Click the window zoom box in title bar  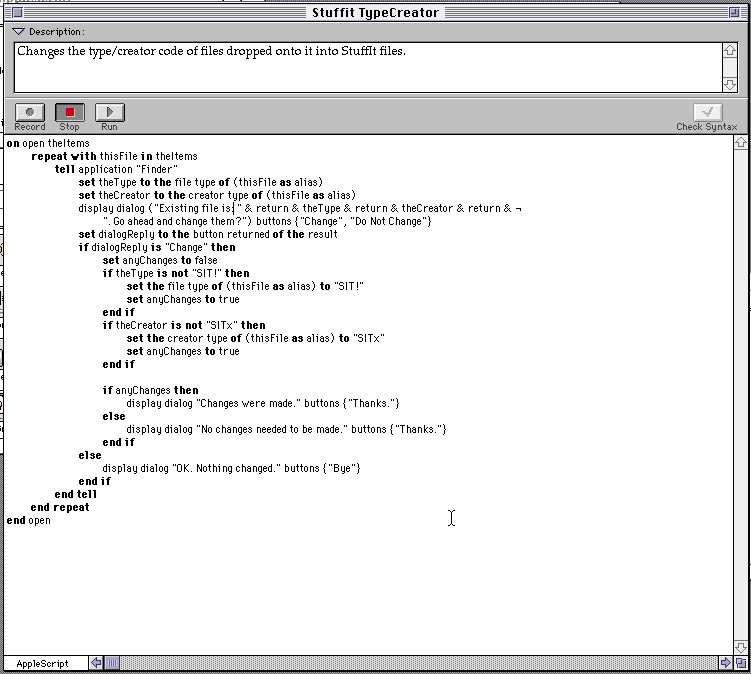click(734, 12)
